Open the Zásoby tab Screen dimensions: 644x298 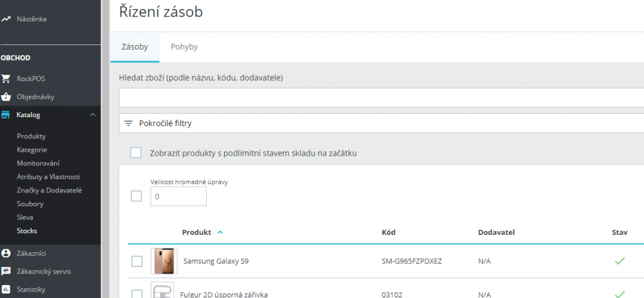click(135, 47)
